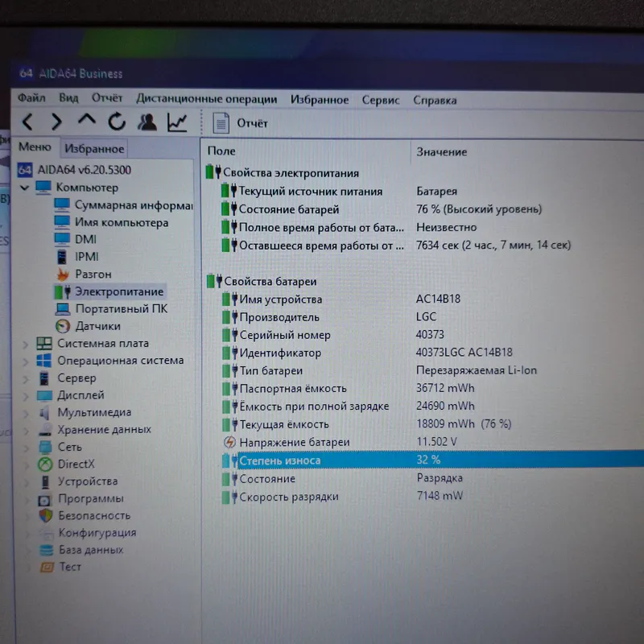Open the Отчёт menu in the menu bar

(107, 98)
